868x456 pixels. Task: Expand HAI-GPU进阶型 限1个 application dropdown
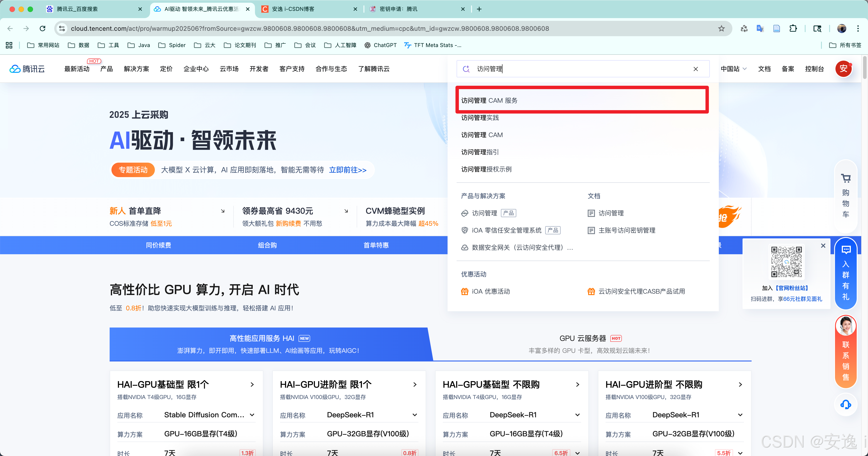coord(415,415)
